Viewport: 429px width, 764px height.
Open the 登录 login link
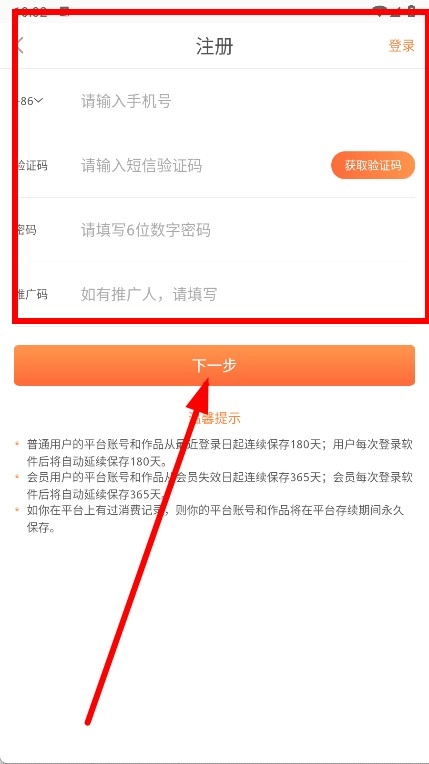pos(401,46)
